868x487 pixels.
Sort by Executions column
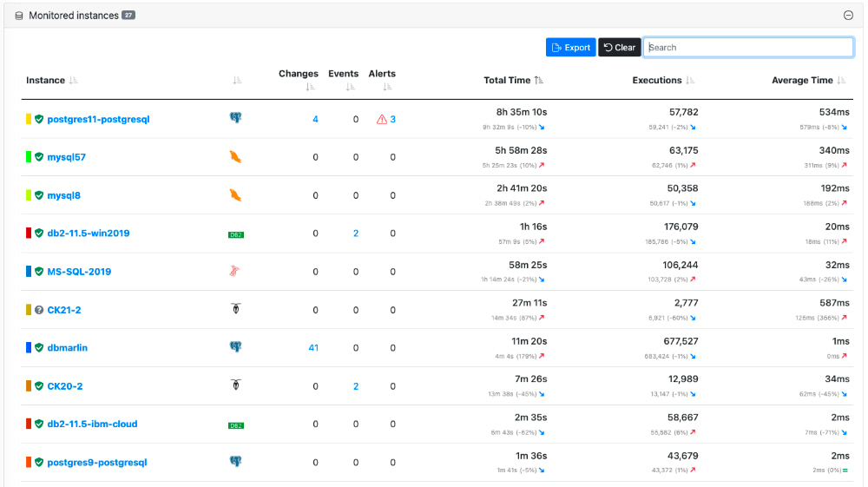[x=689, y=81]
